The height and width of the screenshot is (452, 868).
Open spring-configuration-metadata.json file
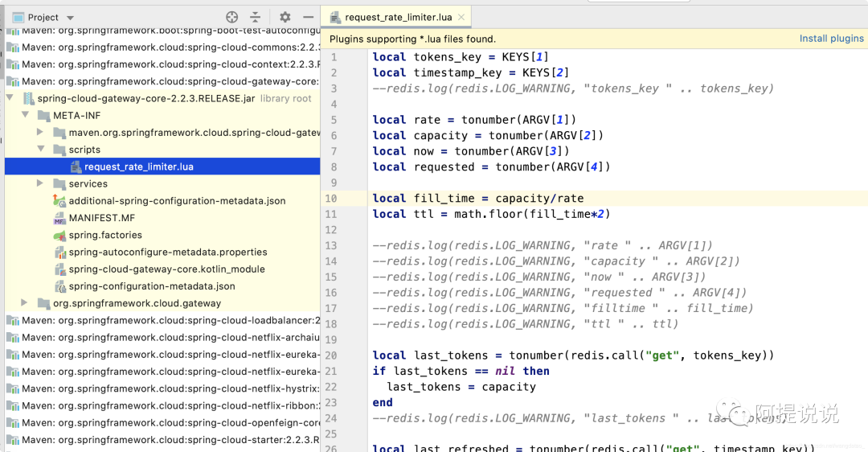(x=151, y=286)
